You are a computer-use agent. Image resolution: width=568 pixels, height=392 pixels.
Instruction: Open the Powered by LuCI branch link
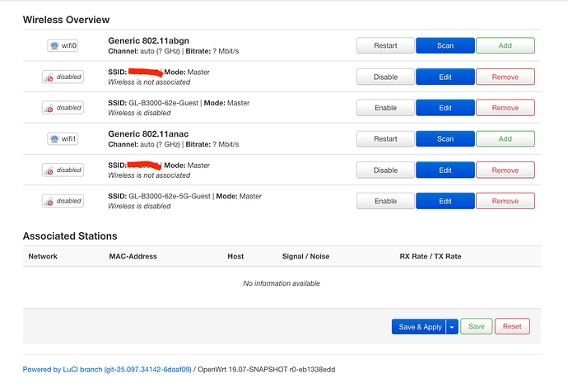107,370
